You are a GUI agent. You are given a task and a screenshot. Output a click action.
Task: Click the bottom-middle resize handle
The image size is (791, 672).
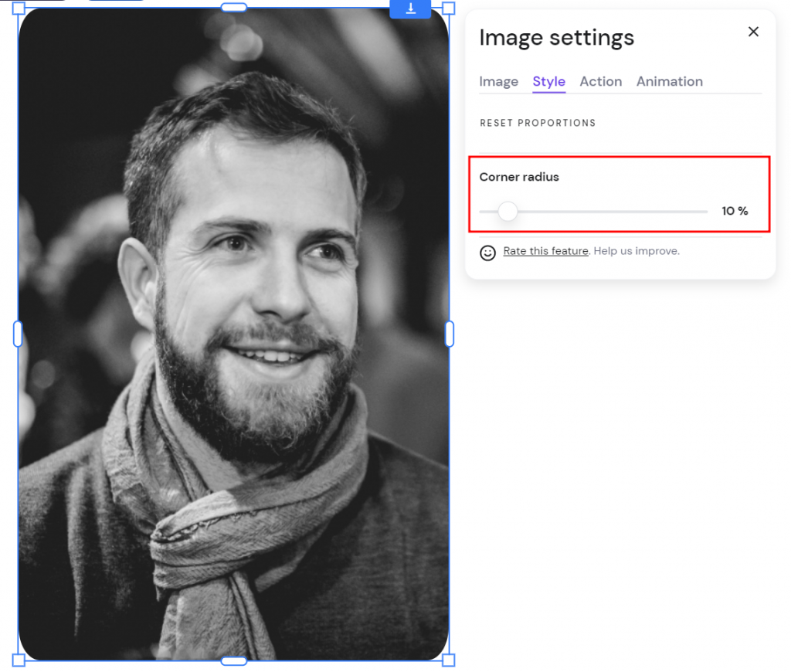[x=233, y=659]
